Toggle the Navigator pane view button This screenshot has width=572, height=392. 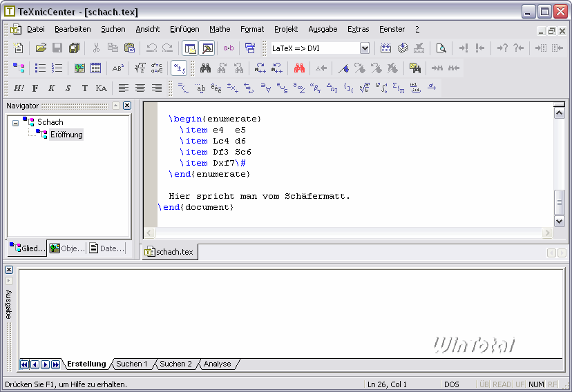coord(190,48)
